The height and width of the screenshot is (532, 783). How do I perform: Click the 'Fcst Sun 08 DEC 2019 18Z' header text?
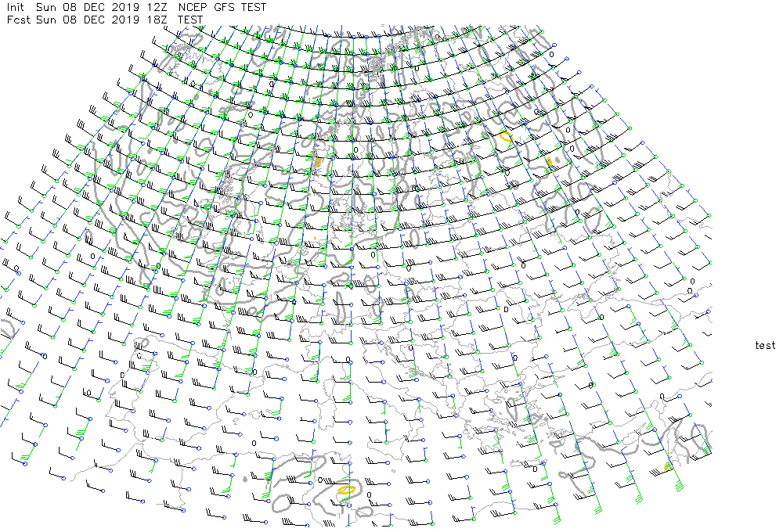88,20
